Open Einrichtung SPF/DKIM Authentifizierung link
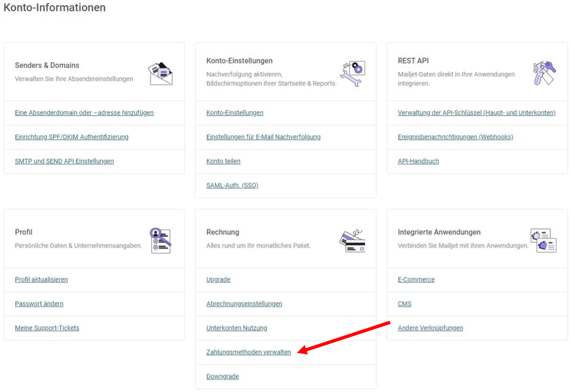 (x=71, y=137)
